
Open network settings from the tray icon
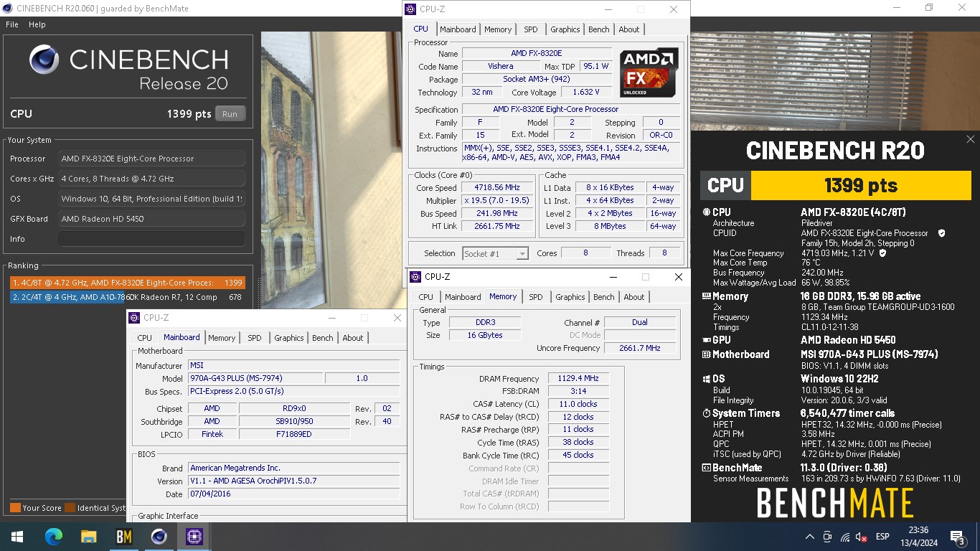click(845, 537)
